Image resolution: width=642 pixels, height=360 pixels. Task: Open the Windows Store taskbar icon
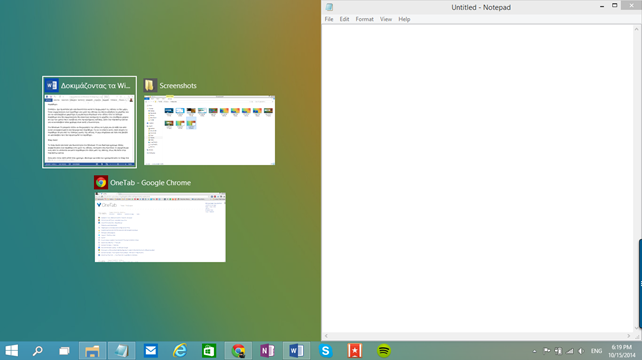coord(209,351)
